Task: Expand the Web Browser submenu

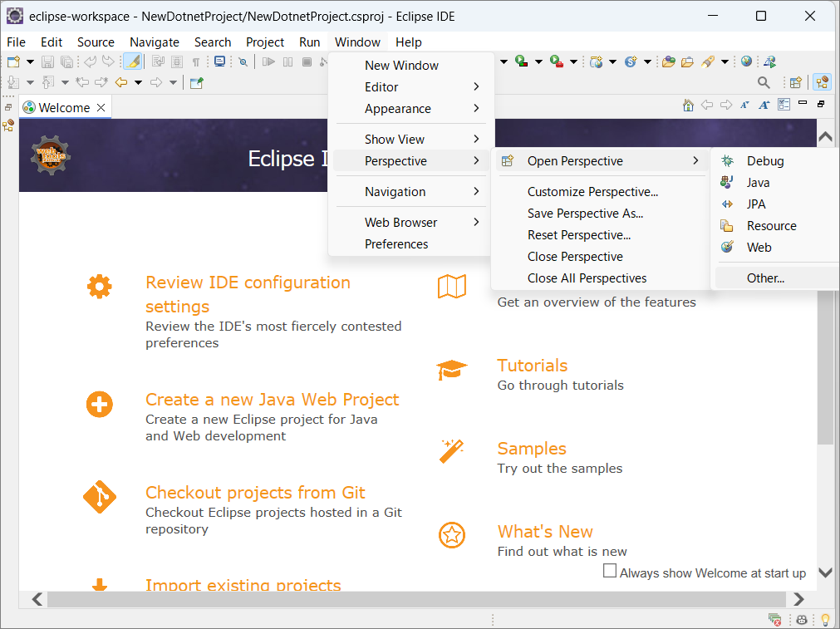Action: [x=411, y=223]
